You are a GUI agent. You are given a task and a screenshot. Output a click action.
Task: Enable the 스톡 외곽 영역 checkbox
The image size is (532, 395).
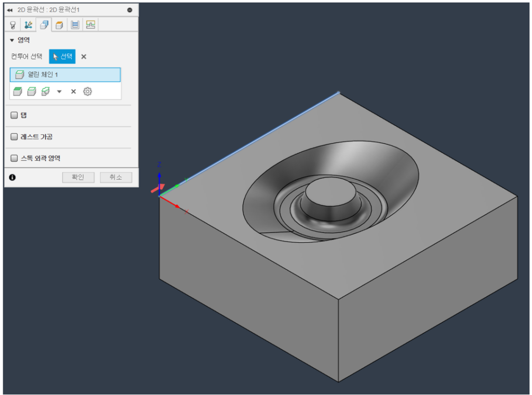pyautogui.click(x=14, y=158)
